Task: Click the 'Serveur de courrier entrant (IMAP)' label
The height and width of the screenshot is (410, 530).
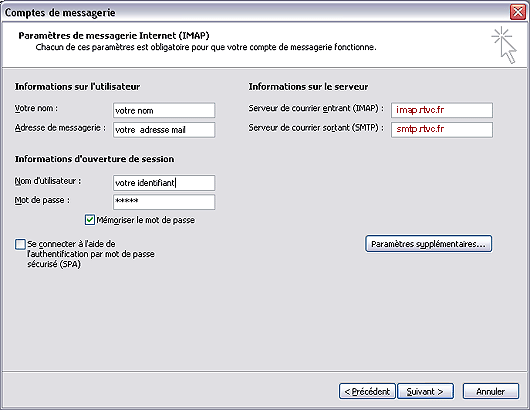Action: tap(313, 108)
